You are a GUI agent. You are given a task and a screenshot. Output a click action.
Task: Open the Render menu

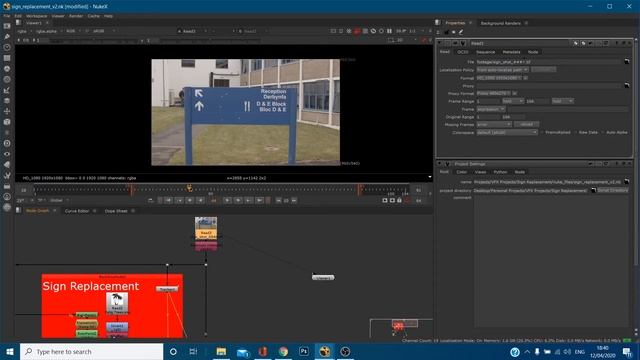(76, 16)
